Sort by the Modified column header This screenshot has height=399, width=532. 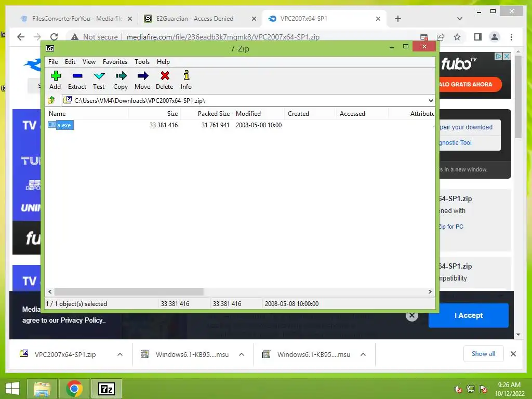click(259, 114)
